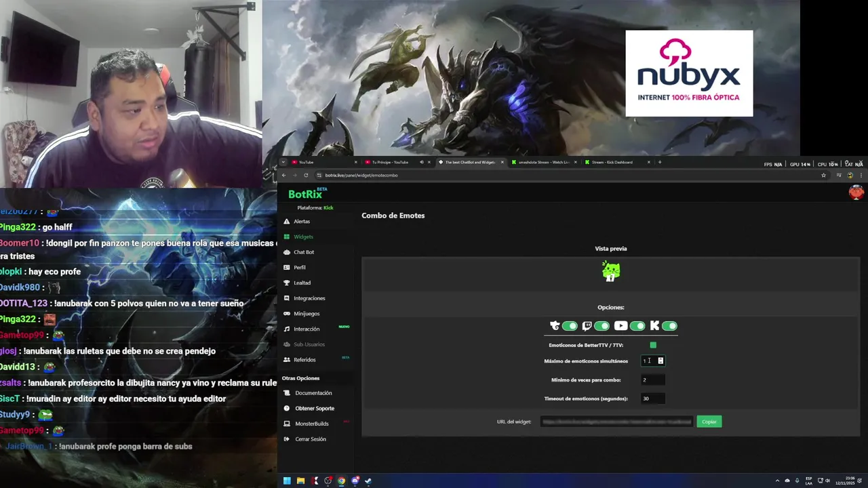
Task: Uncheck Emoticonos de BetterTTV / 7TV checkbox
Action: point(653,345)
